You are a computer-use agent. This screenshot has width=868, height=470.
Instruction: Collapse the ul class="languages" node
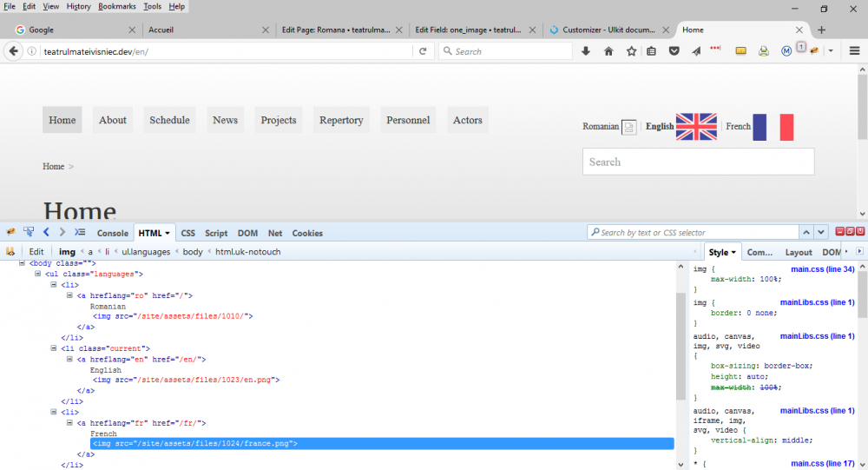(38, 274)
